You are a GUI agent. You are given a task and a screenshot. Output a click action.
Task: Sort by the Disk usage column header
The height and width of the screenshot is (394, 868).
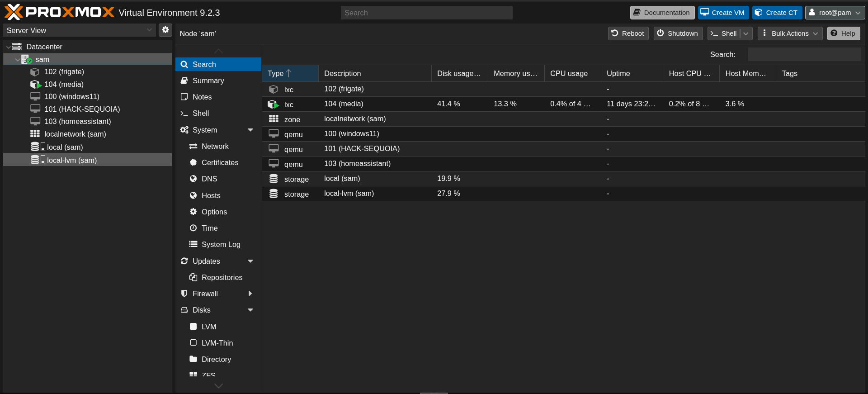tap(459, 73)
